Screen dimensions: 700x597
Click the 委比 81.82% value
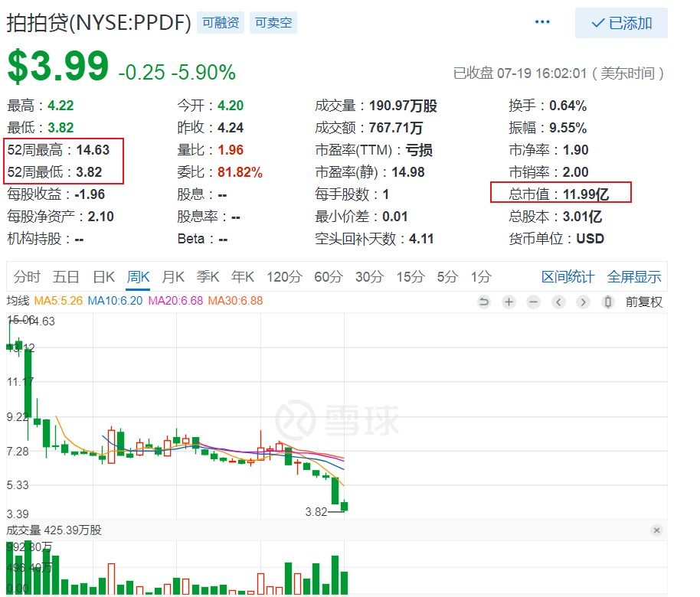click(240, 172)
